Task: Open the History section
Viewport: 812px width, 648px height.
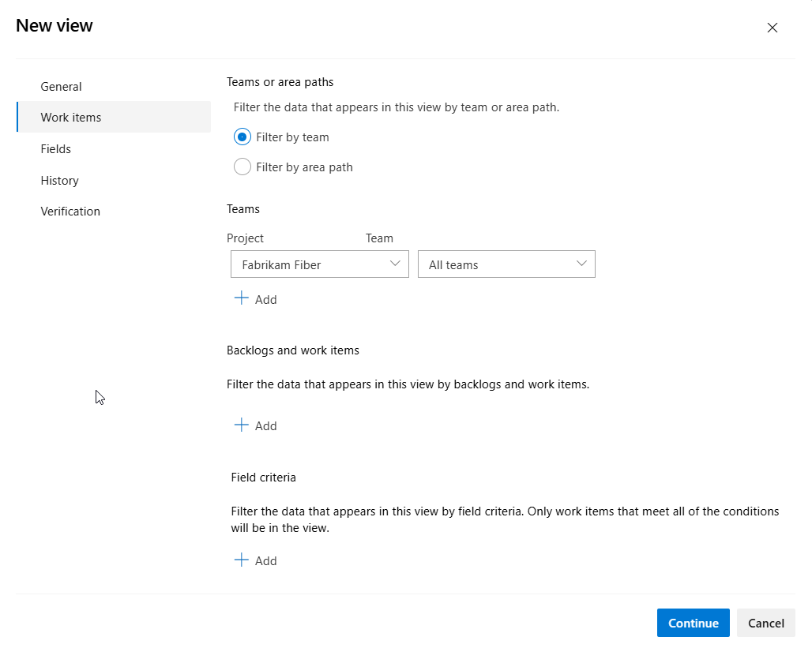Action: [x=59, y=180]
